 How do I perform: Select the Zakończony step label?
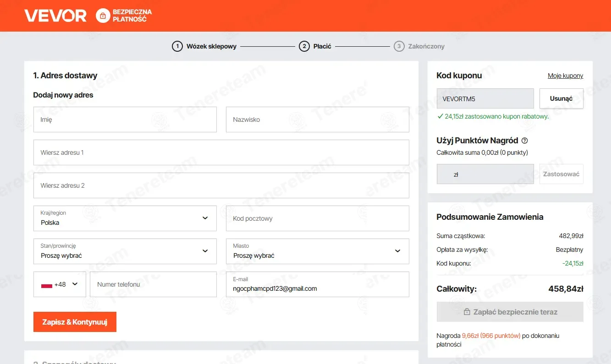point(426,46)
